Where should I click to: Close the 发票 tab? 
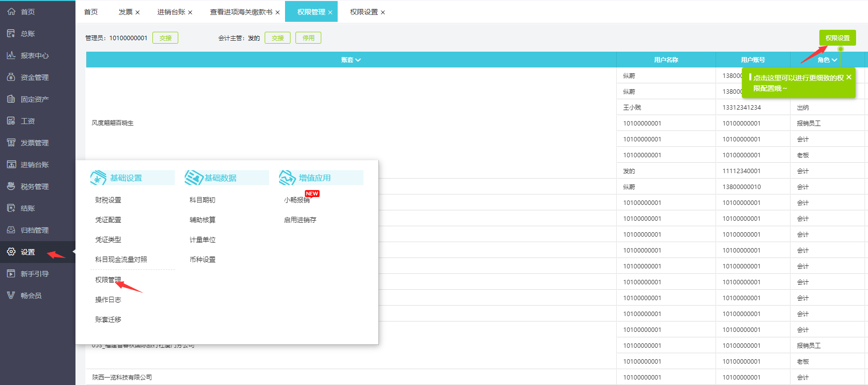[x=138, y=12]
